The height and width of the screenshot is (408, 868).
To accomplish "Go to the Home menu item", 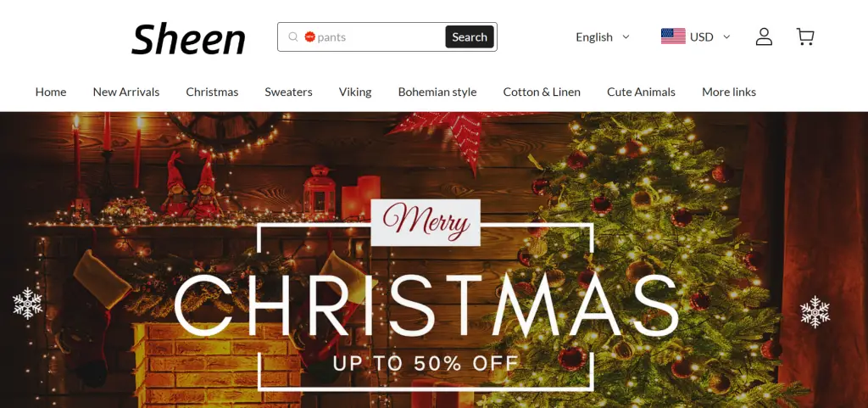I will [51, 92].
